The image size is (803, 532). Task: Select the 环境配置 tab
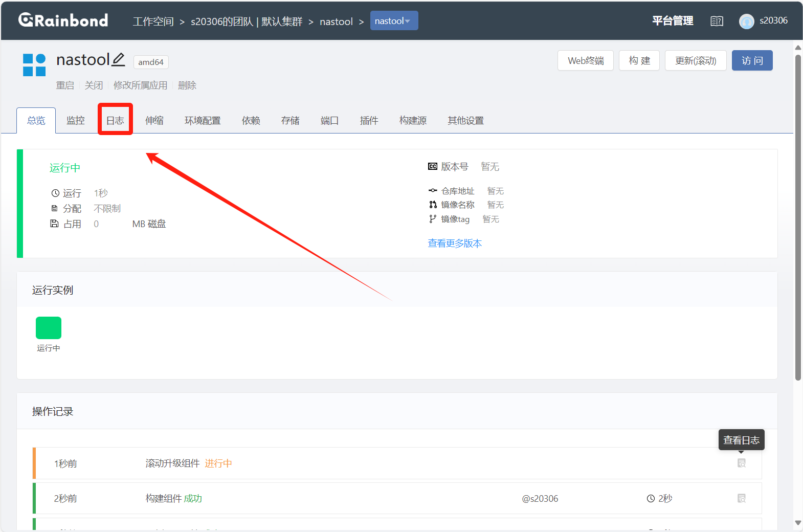(x=203, y=120)
